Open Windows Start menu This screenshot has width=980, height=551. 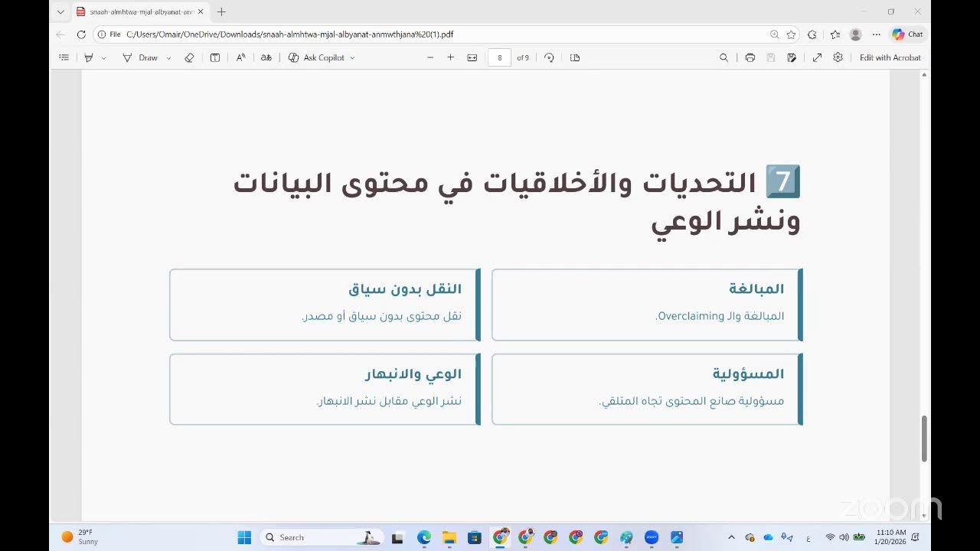244,537
